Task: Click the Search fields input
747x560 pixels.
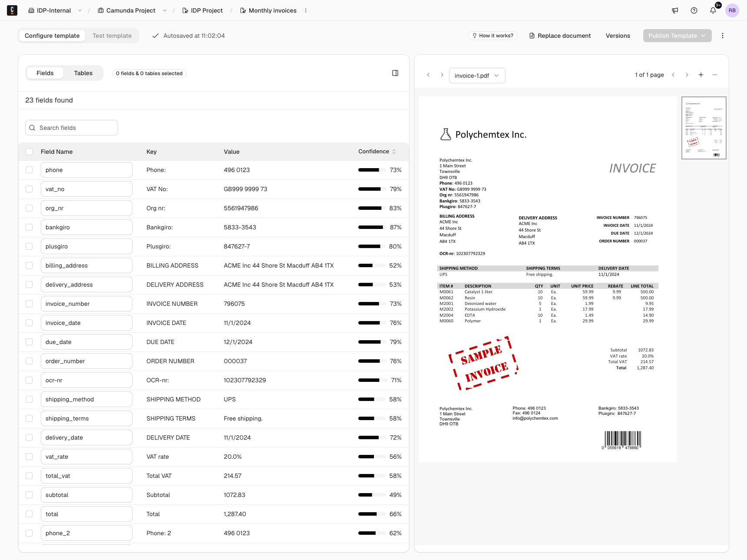Action: [x=72, y=128]
